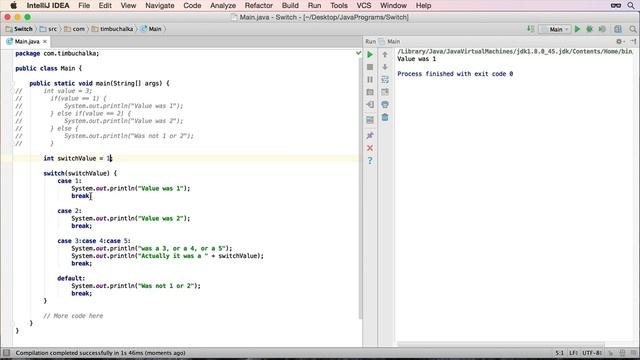Click the console horizontal scrollbar
The width and height of the screenshot is (640, 360).
coord(501,344)
